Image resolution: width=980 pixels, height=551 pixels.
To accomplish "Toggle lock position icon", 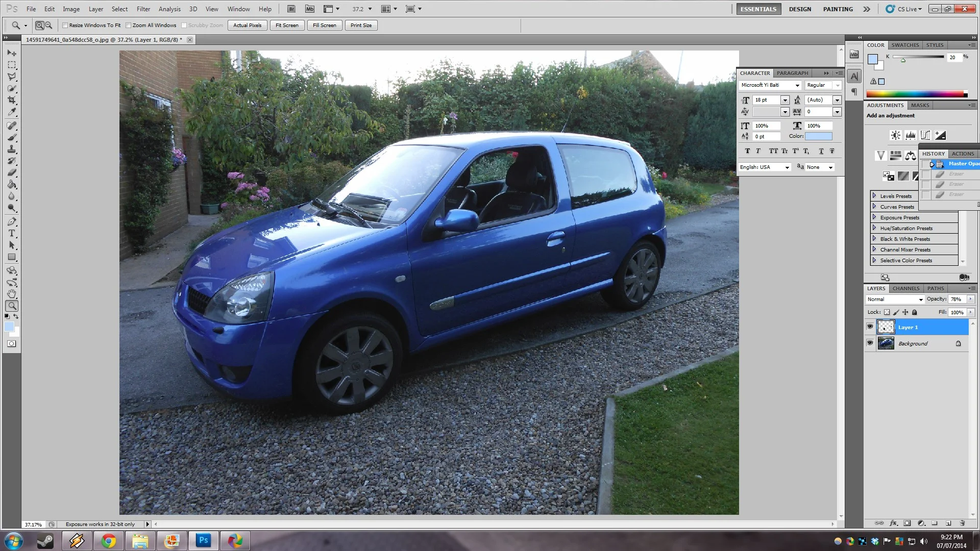I will 905,312.
